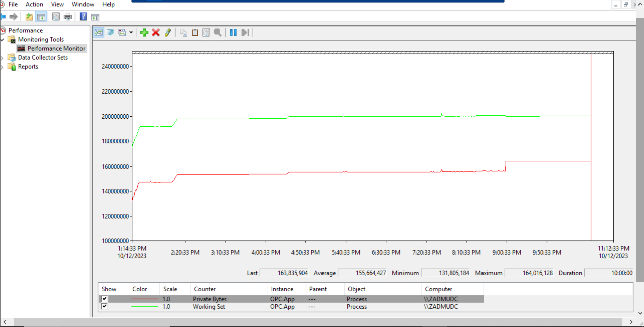Click the Average value field
This screenshot has width=644, height=327.
363,273
